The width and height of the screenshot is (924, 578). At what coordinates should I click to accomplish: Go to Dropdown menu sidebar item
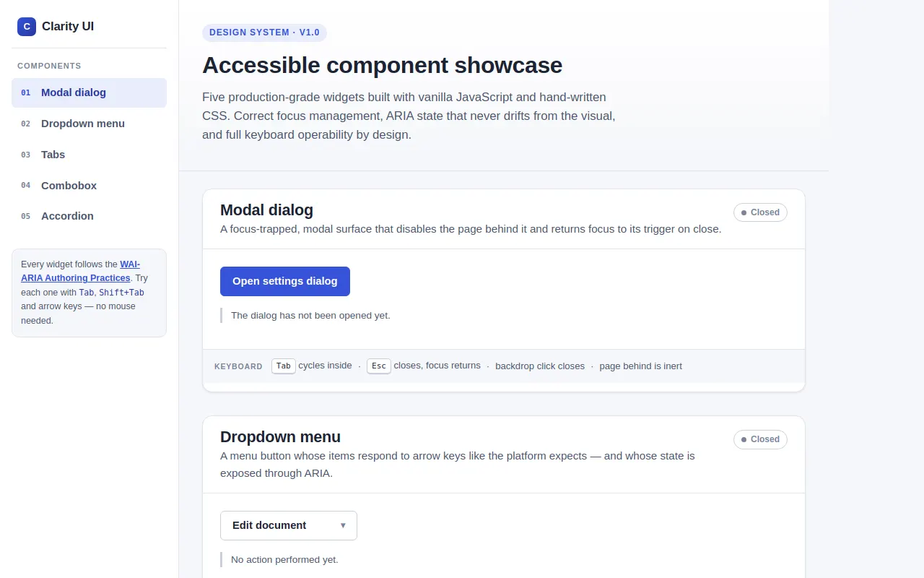tap(89, 124)
